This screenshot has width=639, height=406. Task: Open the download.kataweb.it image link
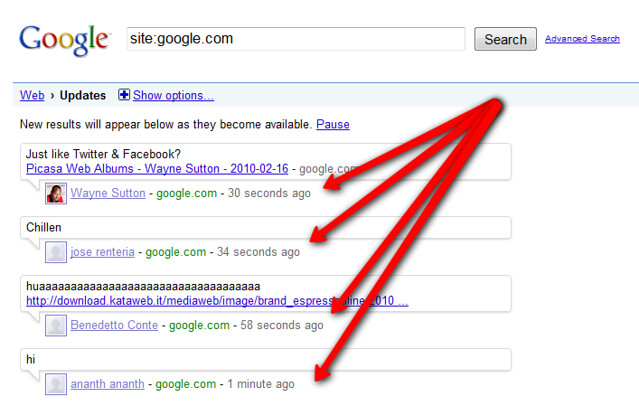[217, 301]
